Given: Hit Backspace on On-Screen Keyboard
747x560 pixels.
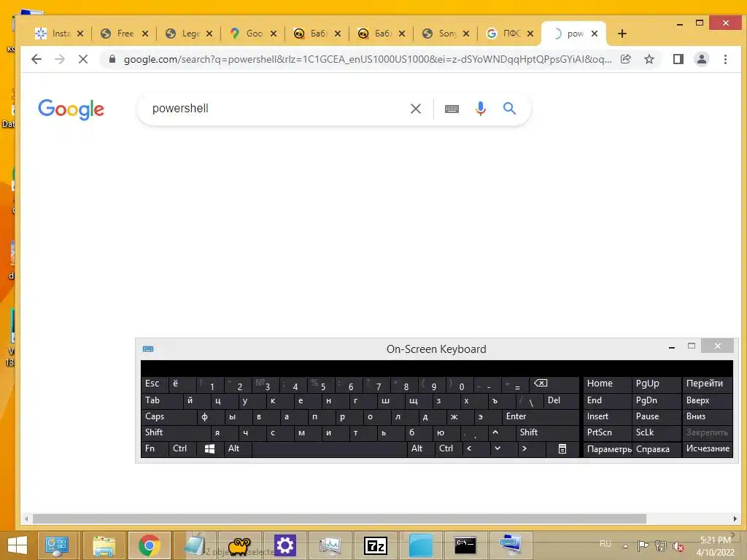Looking at the screenshot, I should 554,384.
